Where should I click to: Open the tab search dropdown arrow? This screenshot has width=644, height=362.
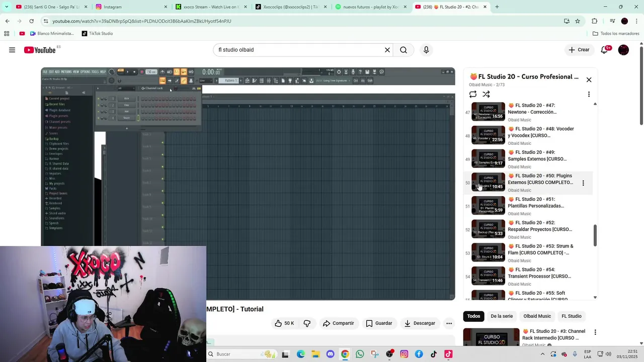pyautogui.click(x=7, y=7)
